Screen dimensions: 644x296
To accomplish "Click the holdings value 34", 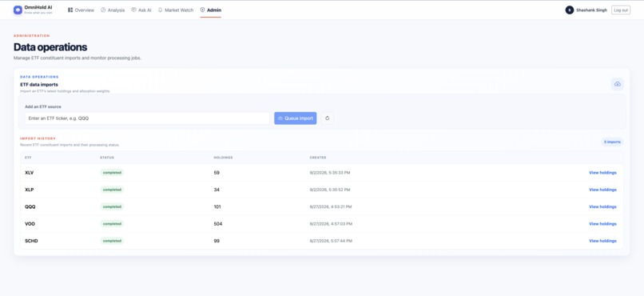I will coord(217,190).
